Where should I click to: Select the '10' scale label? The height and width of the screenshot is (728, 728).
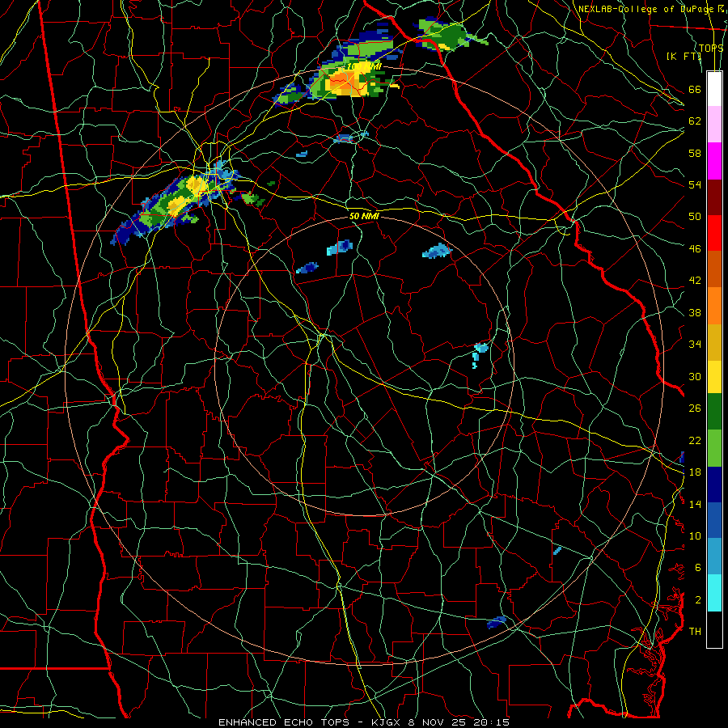coord(695,535)
